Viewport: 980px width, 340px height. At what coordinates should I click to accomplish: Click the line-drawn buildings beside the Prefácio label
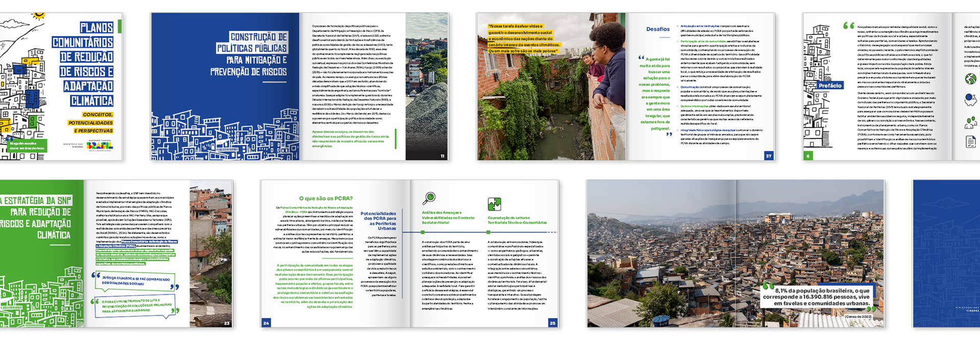pos(818,86)
